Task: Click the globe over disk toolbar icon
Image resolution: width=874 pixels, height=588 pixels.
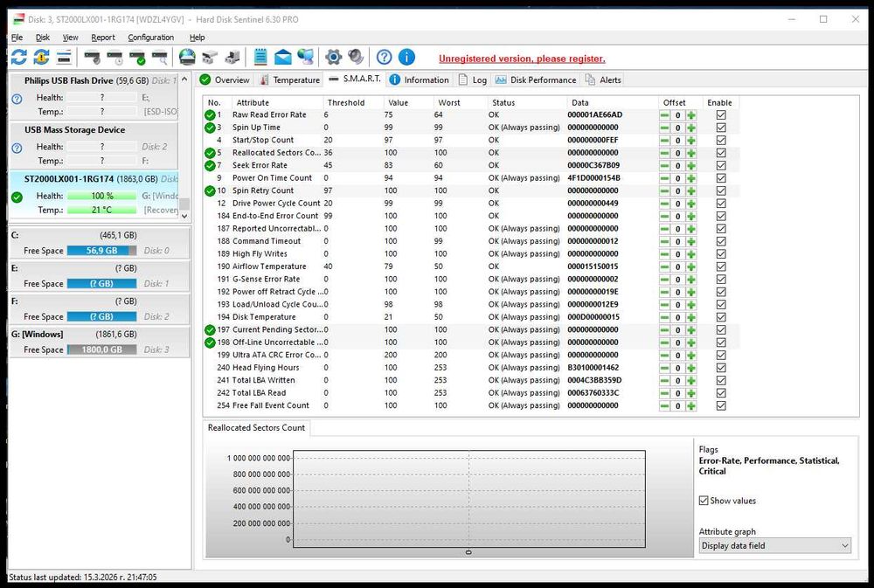Action: tap(187, 57)
